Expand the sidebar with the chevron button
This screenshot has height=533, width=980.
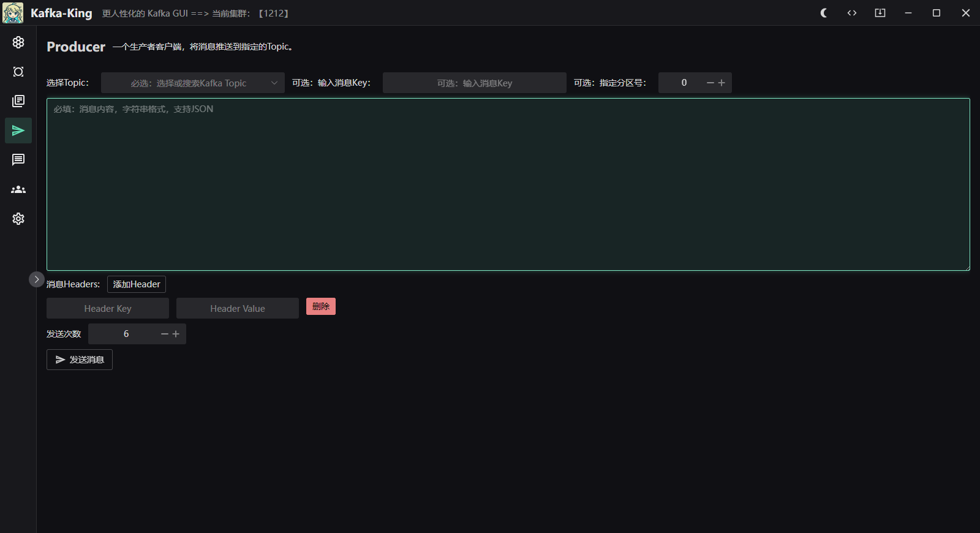(x=37, y=279)
